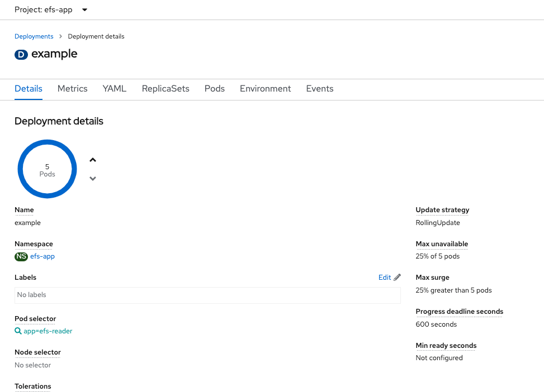544x392 pixels.
Task: Click the Max unavailable field label
Action: [442, 244]
